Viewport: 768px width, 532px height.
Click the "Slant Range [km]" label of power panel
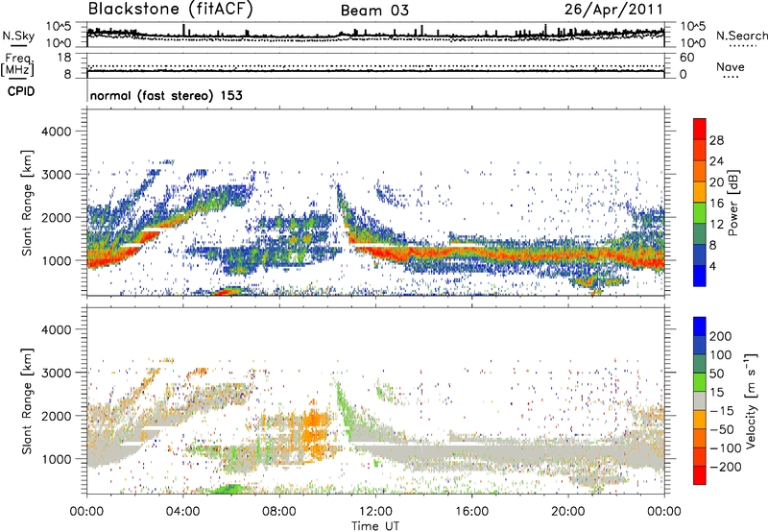pyautogui.click(x=27, y=203)
